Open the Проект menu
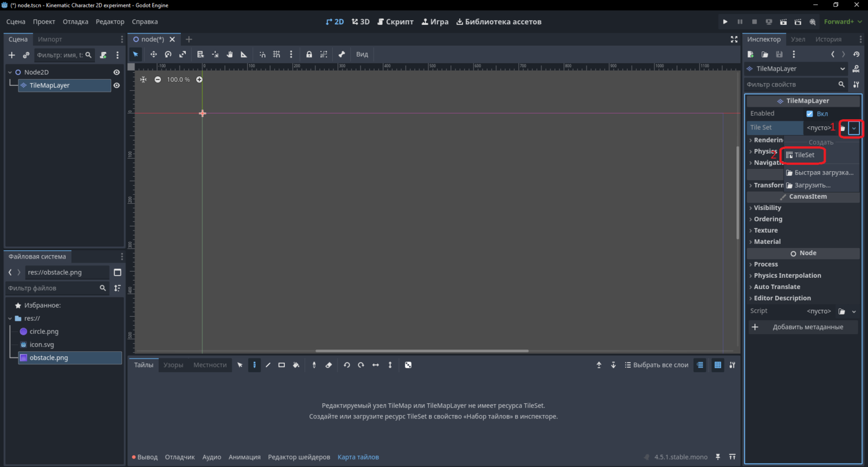 click(x=44, y=21)
